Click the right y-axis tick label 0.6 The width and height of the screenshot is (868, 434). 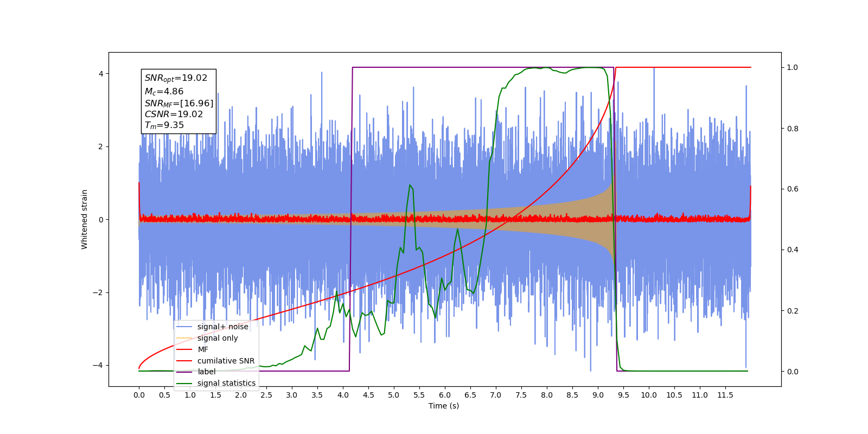tap(793, 189)
